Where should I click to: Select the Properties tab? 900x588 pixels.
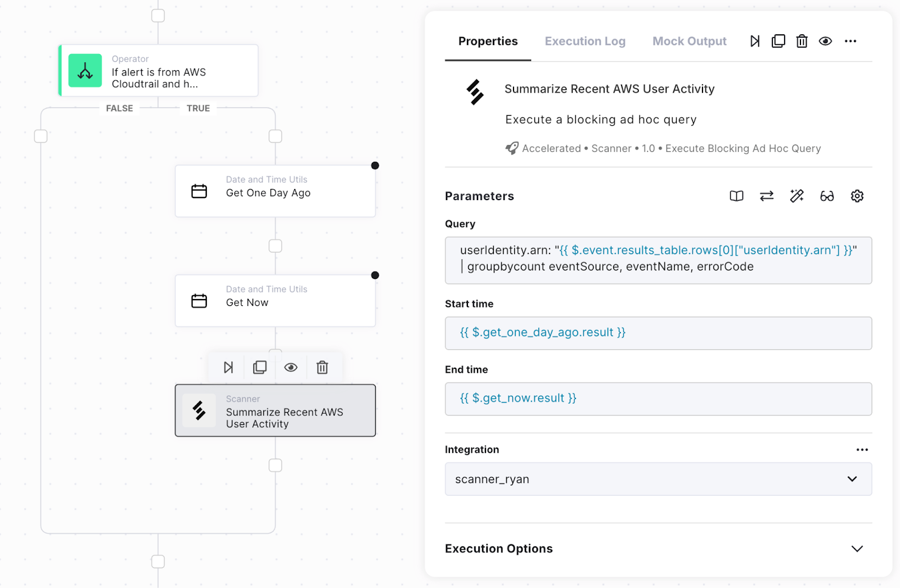(x=488, y=41)
